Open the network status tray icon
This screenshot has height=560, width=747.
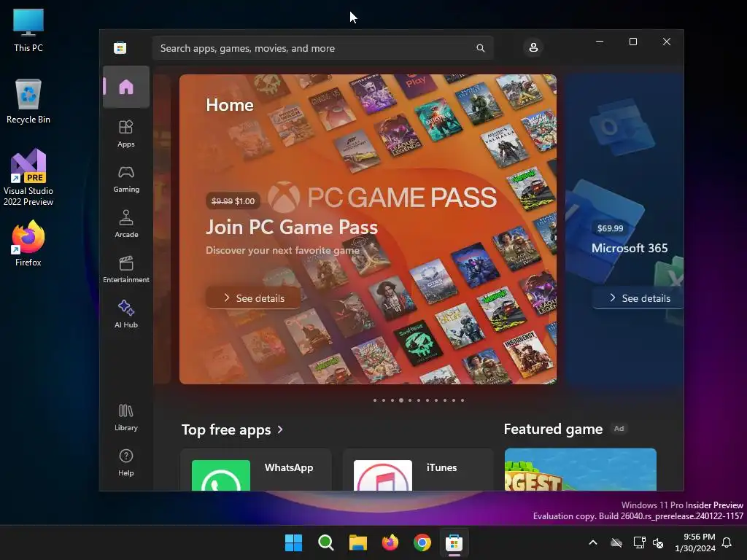pyautogui.click(x=639, y=542)
